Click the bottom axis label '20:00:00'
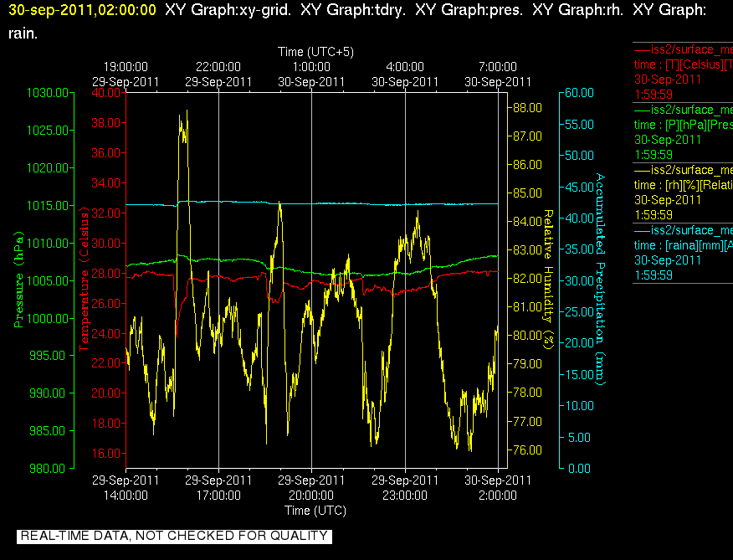Viewport: 733px width, 560px height. [x=311, y=496]
